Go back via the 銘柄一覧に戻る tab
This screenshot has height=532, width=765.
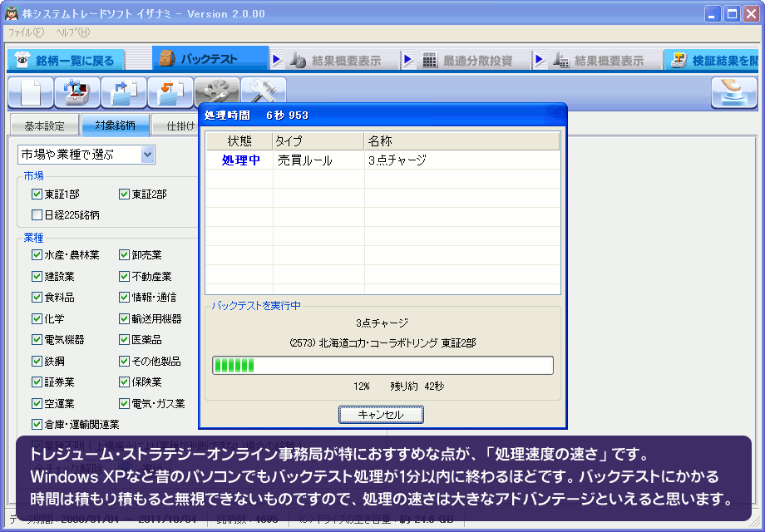pos(66,60)
